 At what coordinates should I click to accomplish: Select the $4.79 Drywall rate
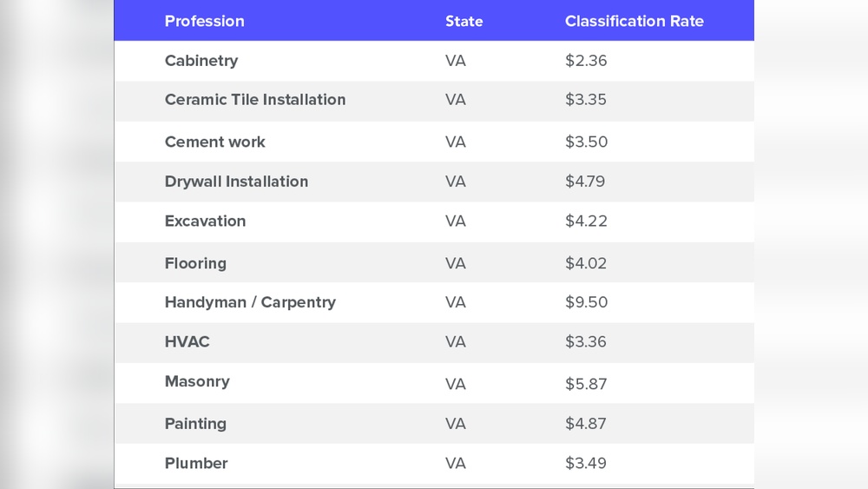click(x=585, y=182)
